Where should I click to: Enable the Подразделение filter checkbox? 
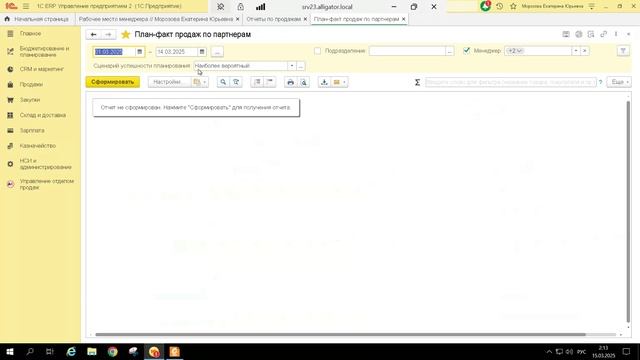click(317, 51)
